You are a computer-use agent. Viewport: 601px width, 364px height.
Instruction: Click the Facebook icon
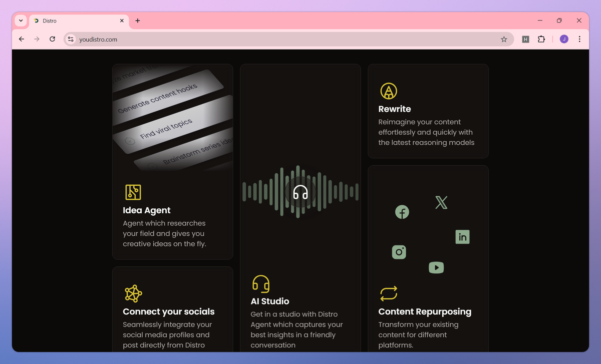pyautogui.click(x=402, y=212)
